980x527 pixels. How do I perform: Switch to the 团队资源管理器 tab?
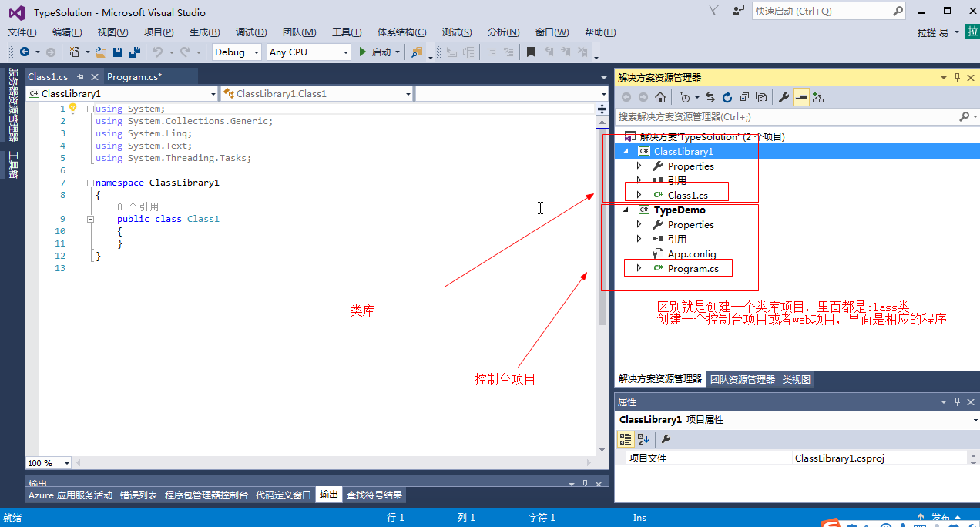coord(743,379)
